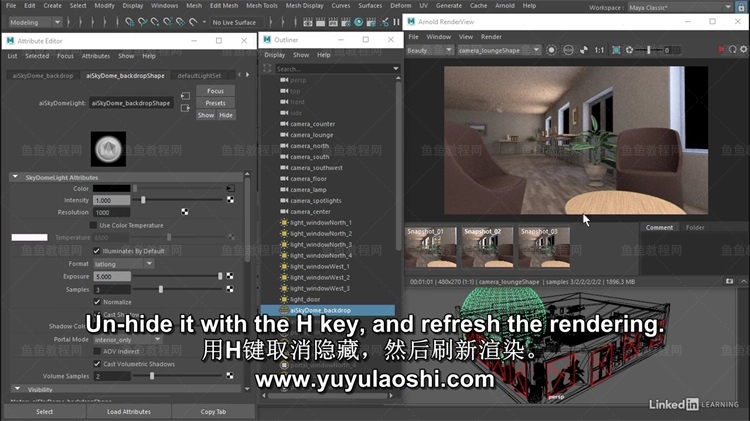Open the Beauty AOV dropdown
This screenshot has height=421, width=750.
[x=429, y=50]
